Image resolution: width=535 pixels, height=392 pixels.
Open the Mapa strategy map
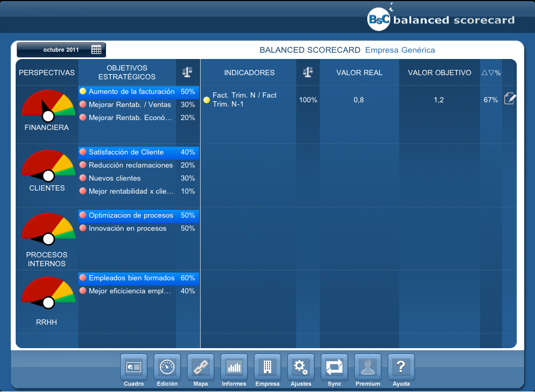201,367
